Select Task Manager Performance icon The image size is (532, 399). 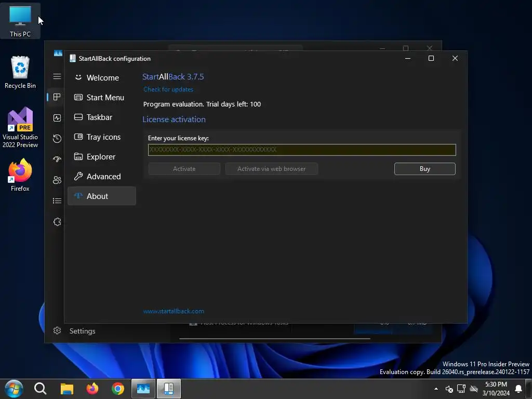point(57,118)
